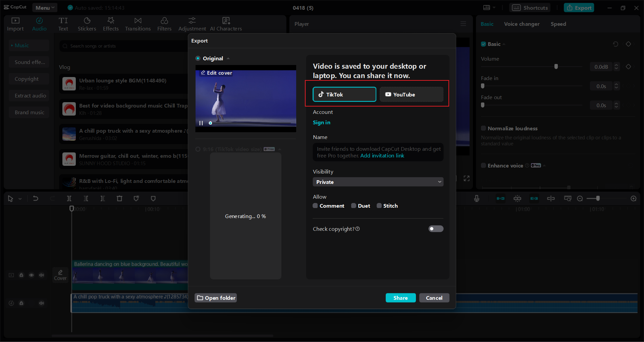Click the microphone record voiceover icon
Image resolution: width=644 pixels, height=342 pixels.
coord(477,199)
